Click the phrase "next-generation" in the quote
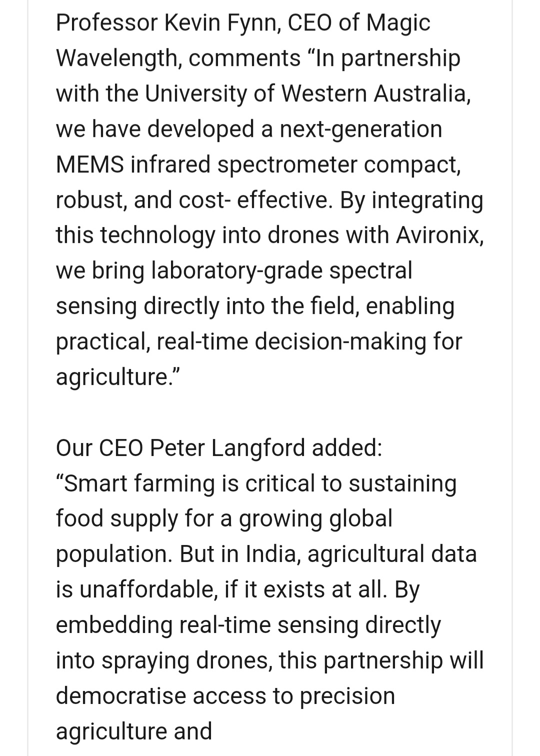This screenshot has width=540, height=756. (x=360, y=129)
